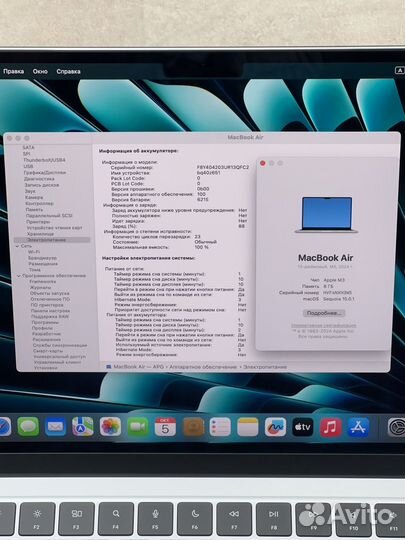Screen dimensions: 405x540
Task: Open Contacts app in the Dock
Action: pyautogui.click(x=193, y=427)
